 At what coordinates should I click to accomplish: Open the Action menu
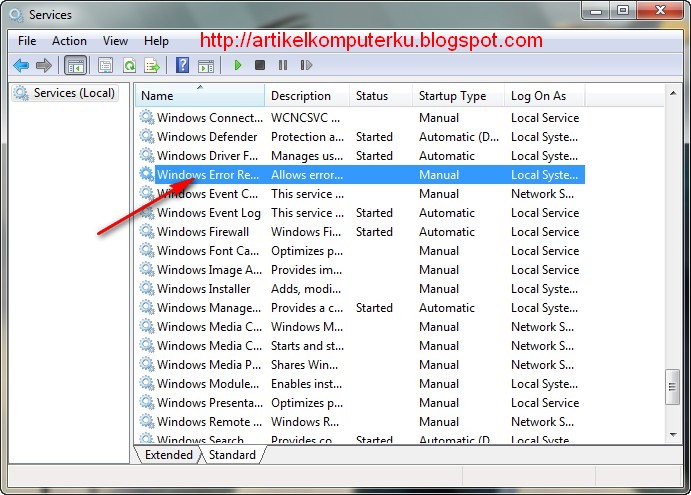69,41
